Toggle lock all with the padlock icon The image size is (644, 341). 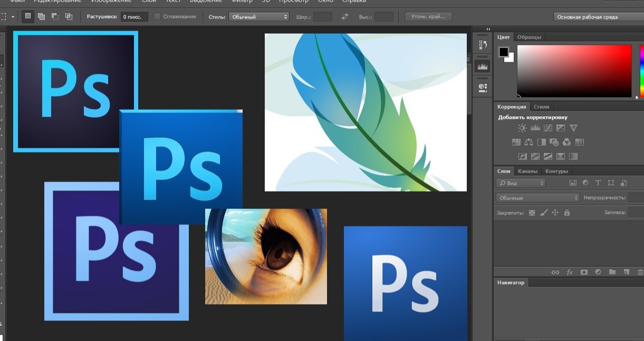(x=567, y=213)
